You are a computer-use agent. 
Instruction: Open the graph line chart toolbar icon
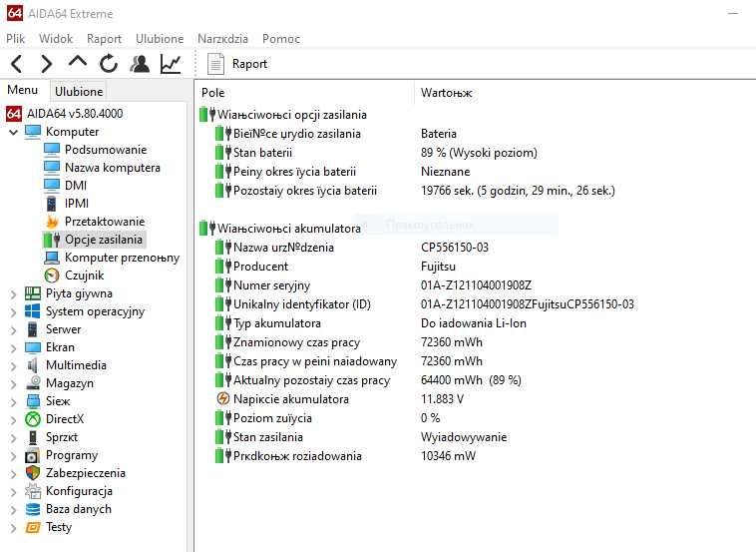click(x=171, y=64)
